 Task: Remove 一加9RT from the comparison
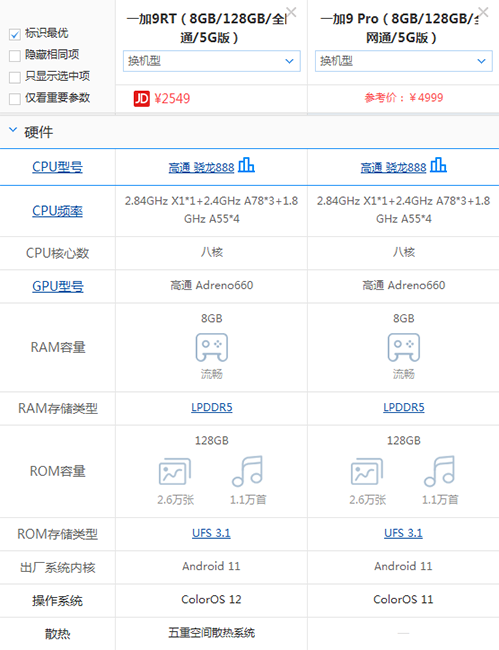point(291,12)
